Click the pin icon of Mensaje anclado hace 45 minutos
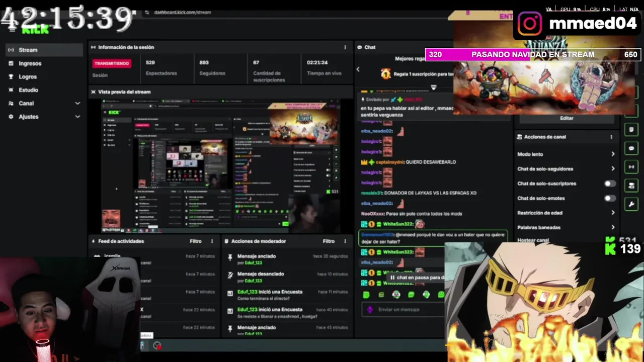This screenshot has width=644, height=362. (230, 329)
